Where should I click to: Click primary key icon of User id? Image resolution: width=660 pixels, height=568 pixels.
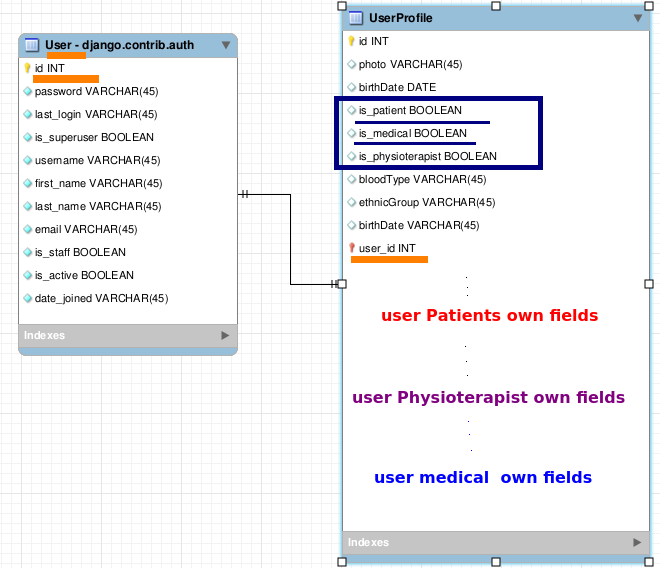(27, 68)
